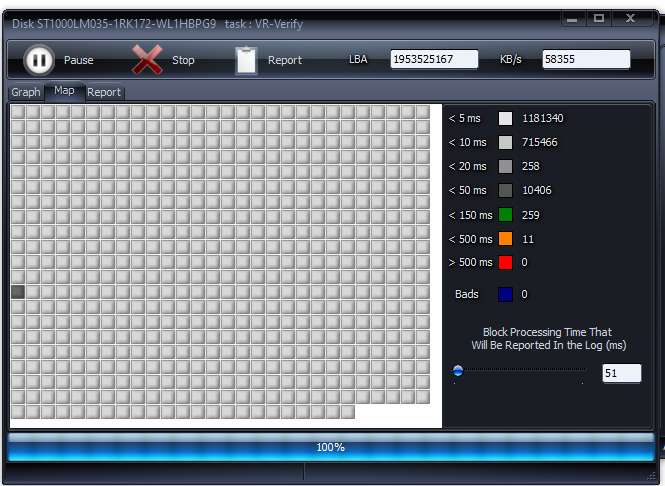Click the KB/s value field 58355

point(586,59)
